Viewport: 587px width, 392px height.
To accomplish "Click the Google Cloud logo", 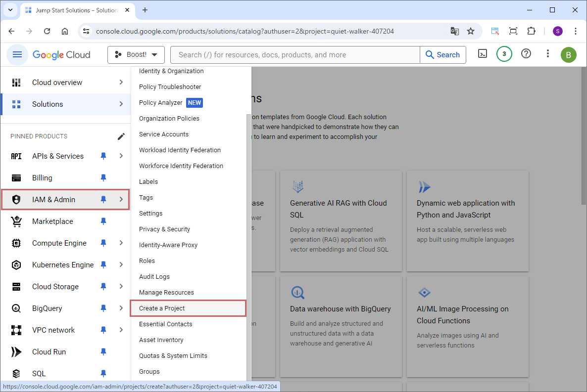I will (61, 54).
